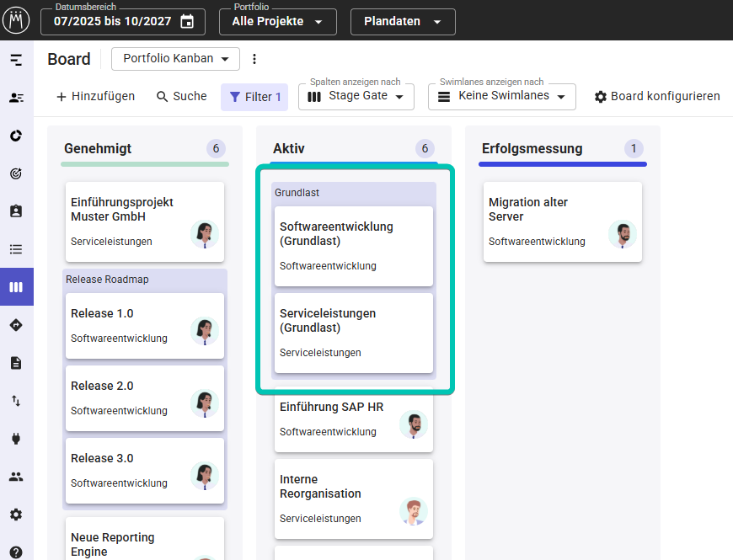Open the document report icon in sidebar

pyautogui.click(x=16, y=363)
